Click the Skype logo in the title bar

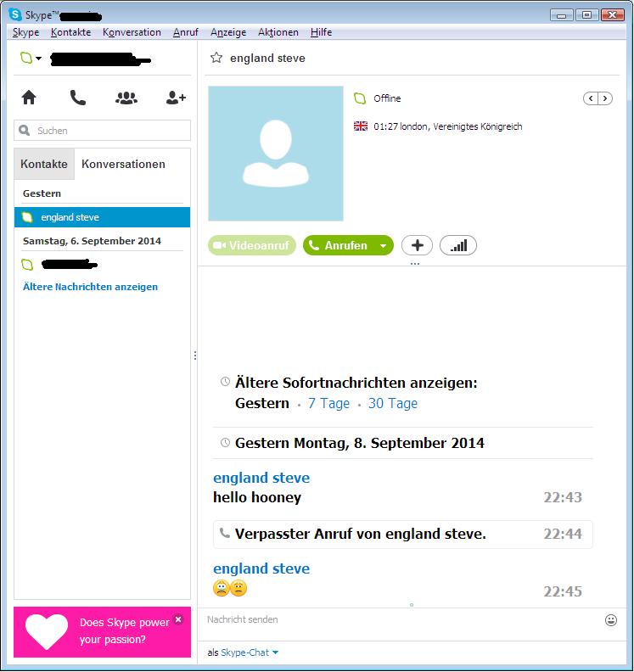click(15, 14)
